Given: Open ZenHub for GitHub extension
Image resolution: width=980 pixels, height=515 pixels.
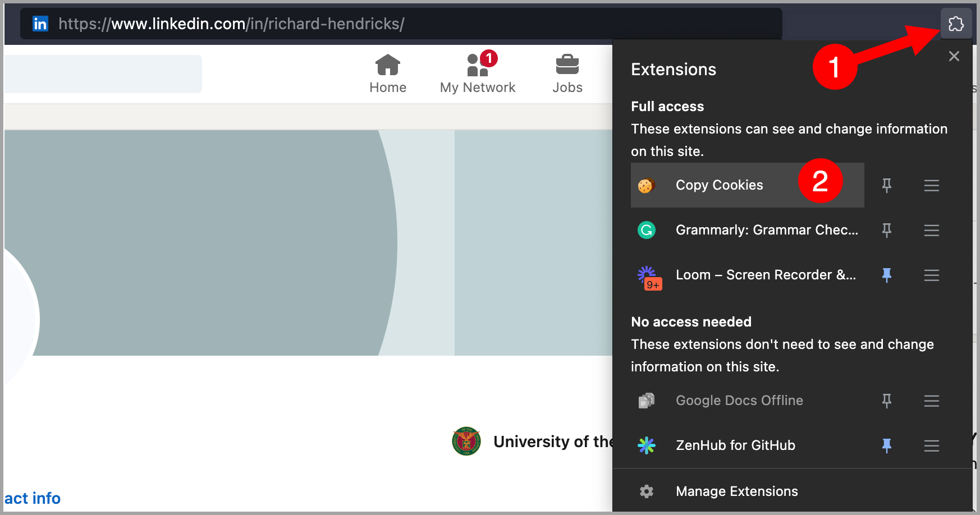Looking at the screenshot, I should pyautogui.click(x=747, y=445).
